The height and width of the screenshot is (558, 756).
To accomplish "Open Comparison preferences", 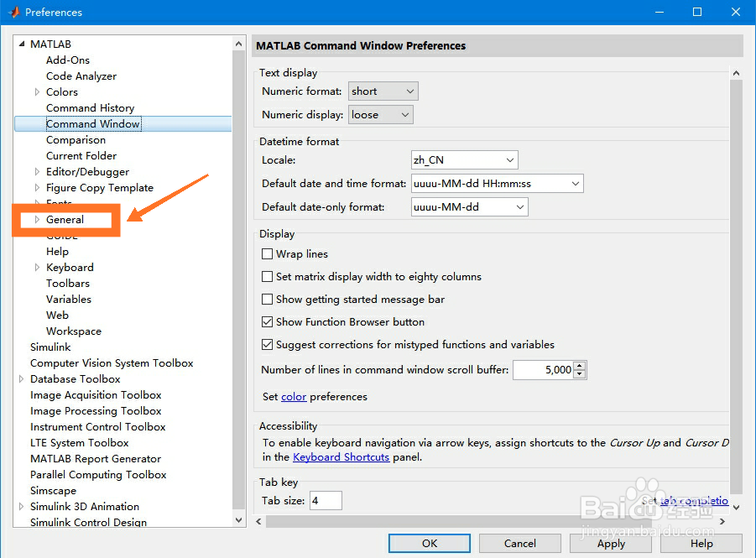I will (x=76, y=140).
